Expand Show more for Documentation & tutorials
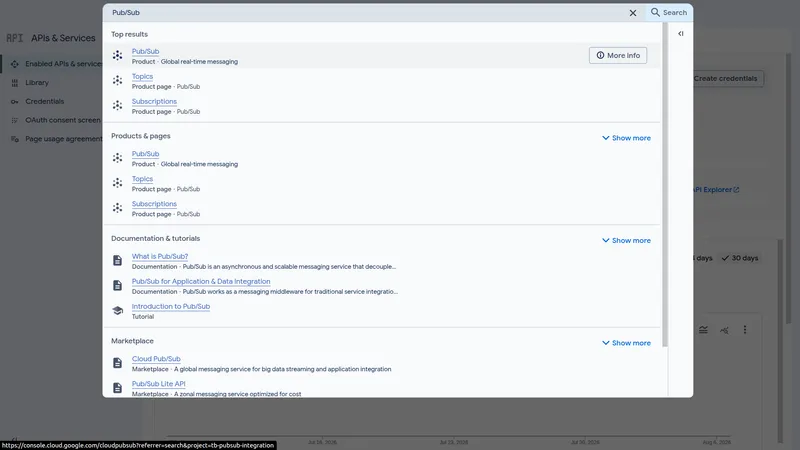Image resolution: width=800 pixels, height=450 pixels. point(626,240)
